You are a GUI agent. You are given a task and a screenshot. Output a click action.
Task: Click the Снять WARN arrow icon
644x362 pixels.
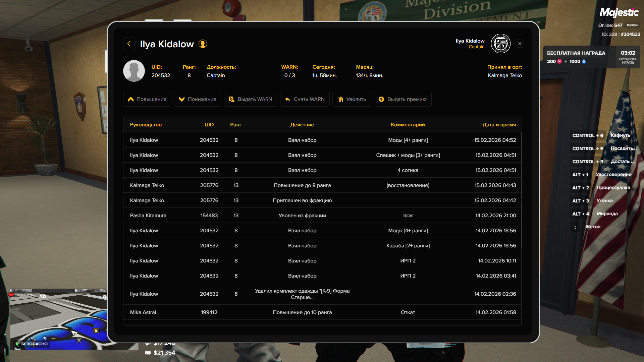pyautogui.click(x=287, y=99)
